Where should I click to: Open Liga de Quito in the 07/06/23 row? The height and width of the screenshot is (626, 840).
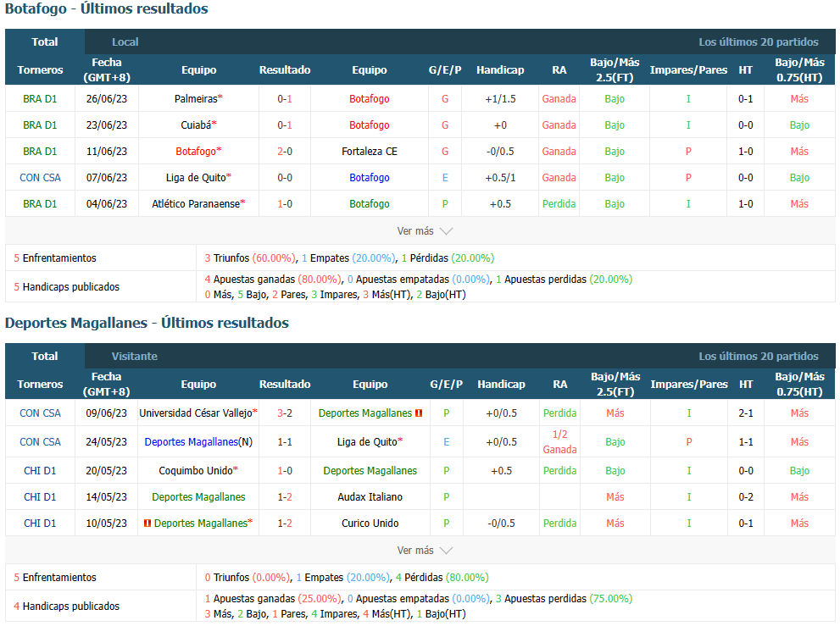pos(196,177)
